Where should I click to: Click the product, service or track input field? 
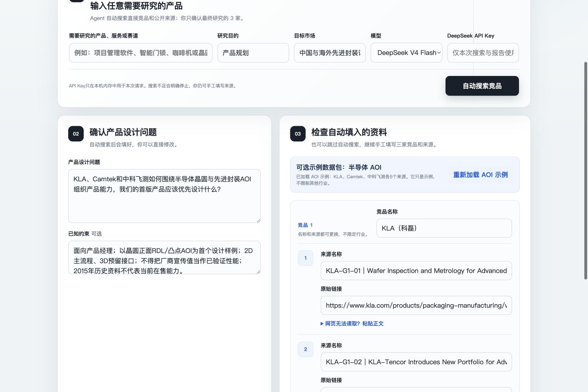pos(140,53)
